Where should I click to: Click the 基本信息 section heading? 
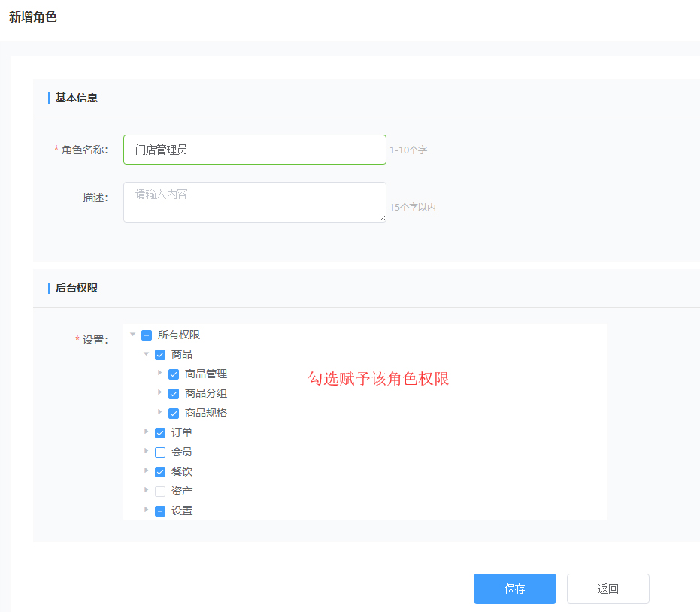[77, 98]
